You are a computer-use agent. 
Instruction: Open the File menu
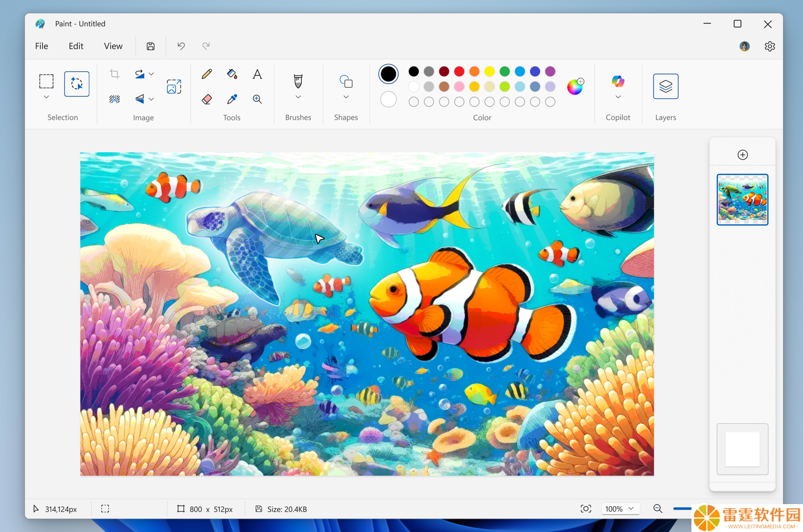point(42,46)
